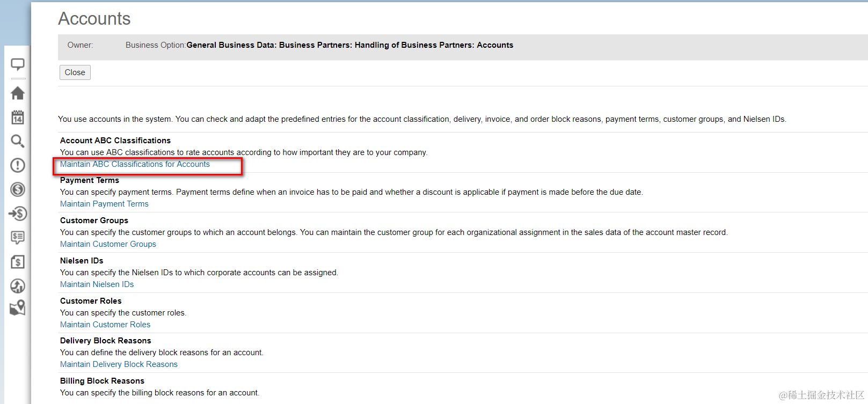Image resolution: width=868 pixels, height=404 pixels.
Task: Open search with magnifier icon
Action: point(18,141)
